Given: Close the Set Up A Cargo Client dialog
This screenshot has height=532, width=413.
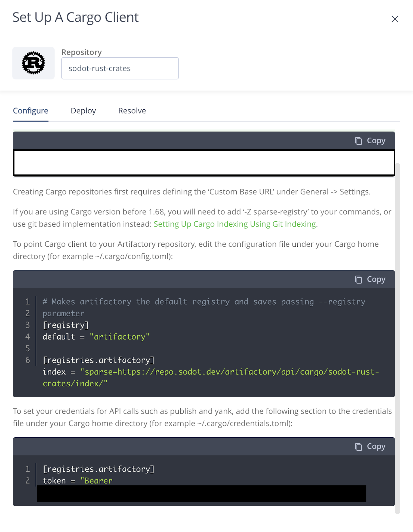Looking at the screenshot, I should (395, 19).
